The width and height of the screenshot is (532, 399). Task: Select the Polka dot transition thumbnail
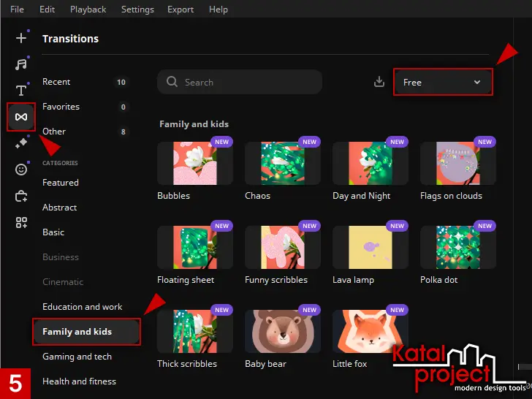(458, 247)
